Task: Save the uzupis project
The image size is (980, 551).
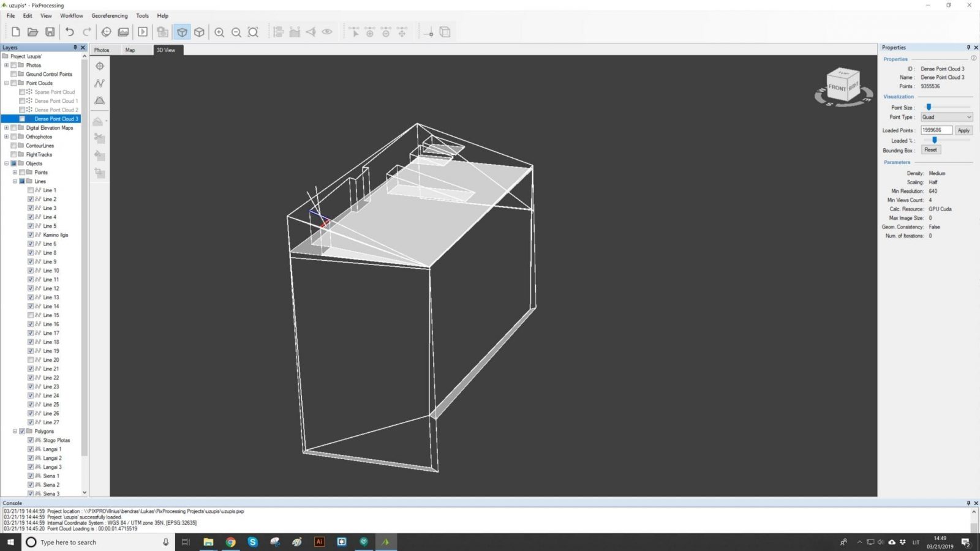Action: click(x=50, y=32)
